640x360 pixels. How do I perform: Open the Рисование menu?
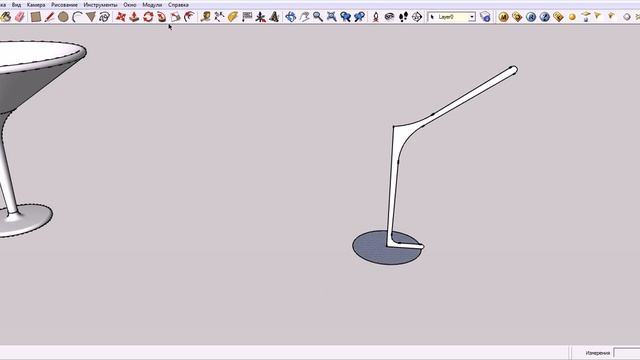click(64, 5)
